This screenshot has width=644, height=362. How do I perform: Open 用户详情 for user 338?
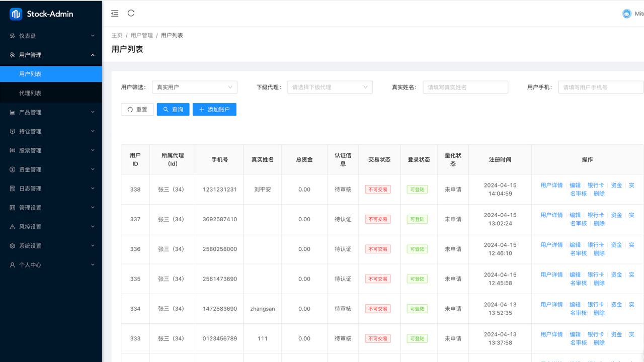(x=551, y=186)
